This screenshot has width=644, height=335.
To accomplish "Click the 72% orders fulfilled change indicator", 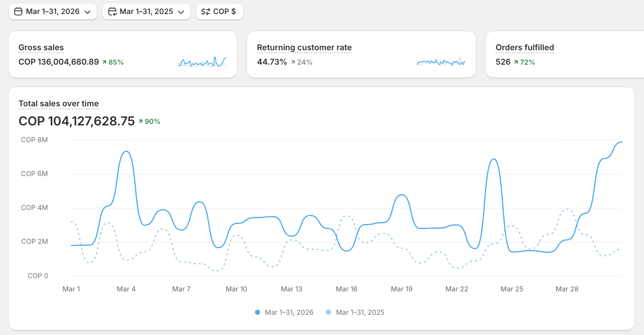I will [x=524, y=62].
